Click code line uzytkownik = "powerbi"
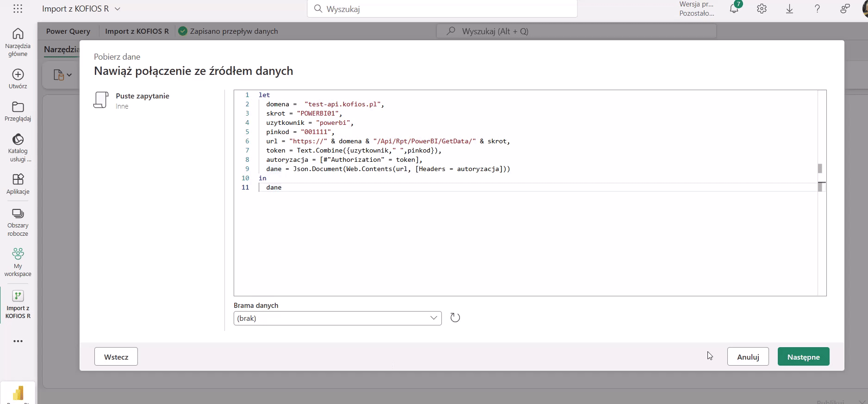 [310, 122]
